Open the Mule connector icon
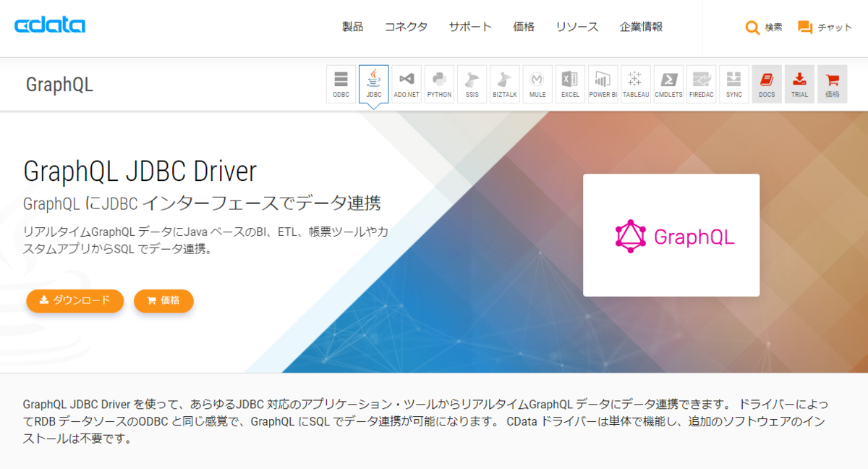The image size is (868, 469). [x=537, y=84]
